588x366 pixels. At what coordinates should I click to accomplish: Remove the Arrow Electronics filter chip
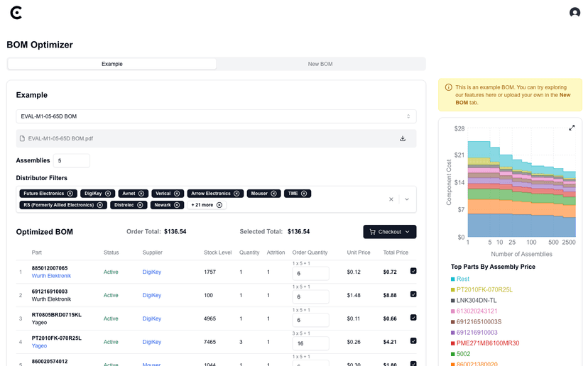tap(236, 194)
